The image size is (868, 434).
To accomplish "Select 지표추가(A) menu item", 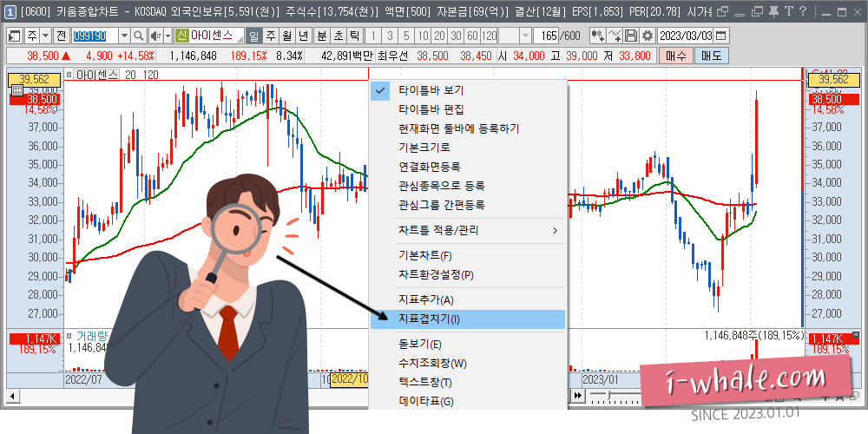I will pos(468,300).
